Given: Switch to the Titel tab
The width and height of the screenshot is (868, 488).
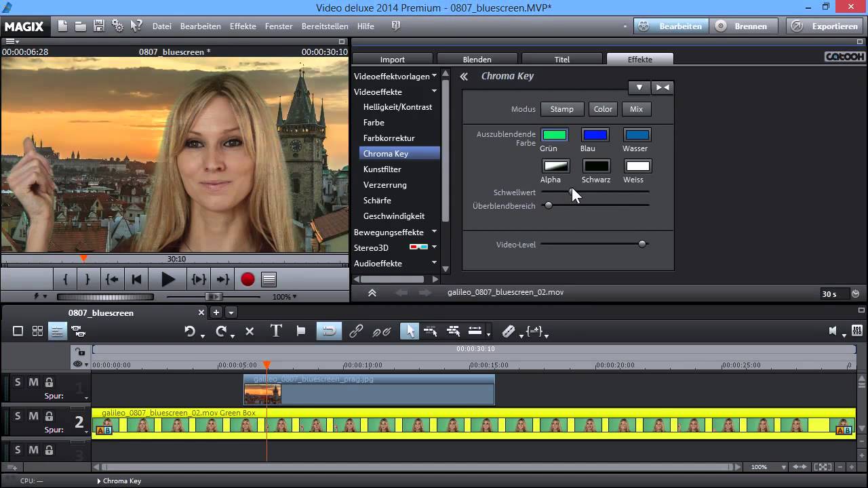Looking at the screenshot, I should (x=562, y=59).
